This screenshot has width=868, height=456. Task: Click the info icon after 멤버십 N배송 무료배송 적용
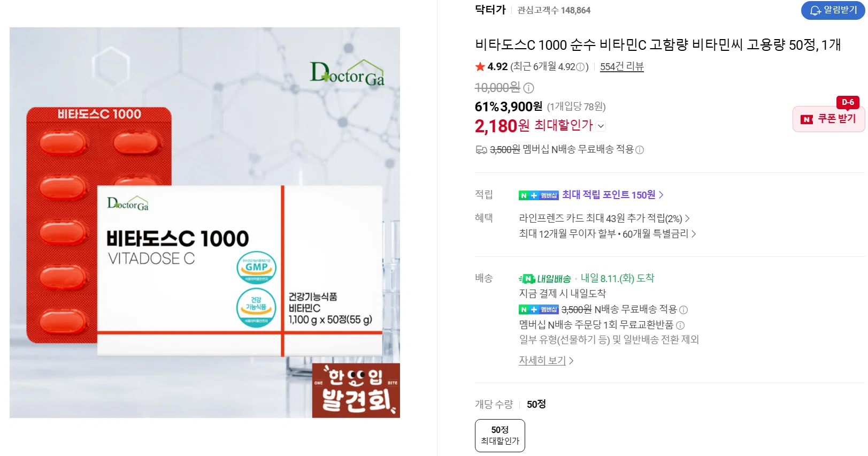(x=640, y=150)
